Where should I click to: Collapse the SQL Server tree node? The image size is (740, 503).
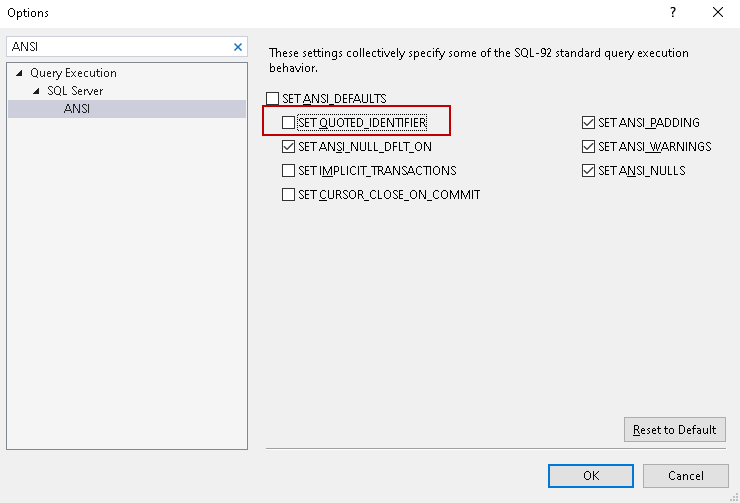pyautogui.click(x=37, y=91)
